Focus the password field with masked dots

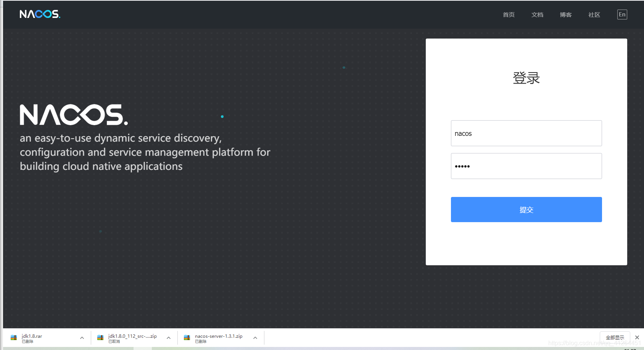(x=526, y=166)
